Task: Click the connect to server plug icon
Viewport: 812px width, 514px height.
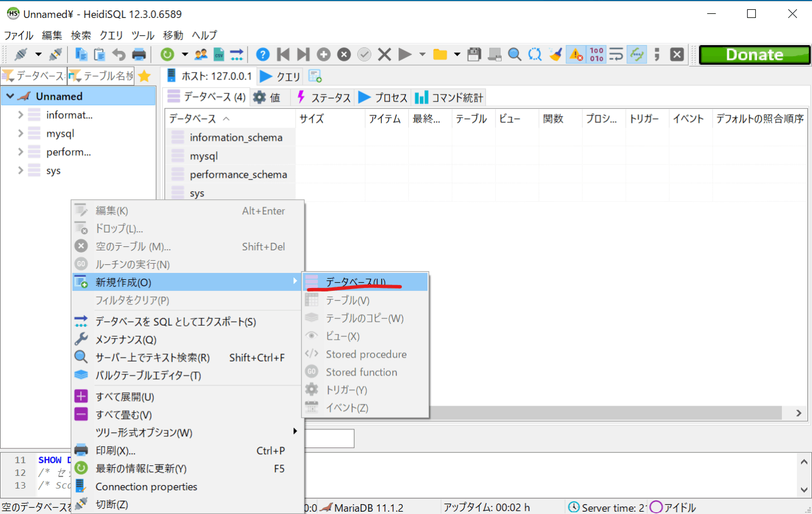Action: 21,54
